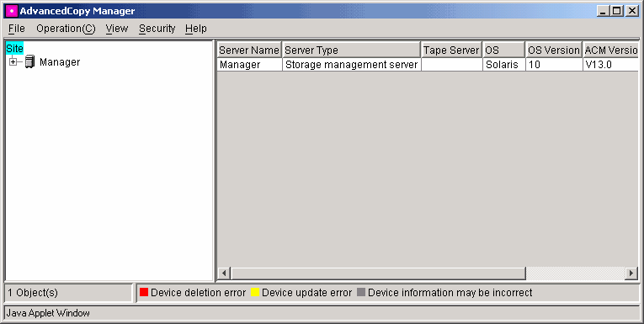Click the AdvancedCopy Manager title bar icon

[x=11, y=11]
